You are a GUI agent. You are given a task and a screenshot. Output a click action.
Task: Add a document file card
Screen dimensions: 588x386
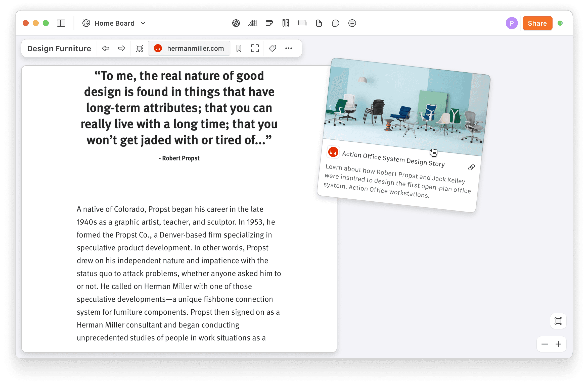point(319,23)
